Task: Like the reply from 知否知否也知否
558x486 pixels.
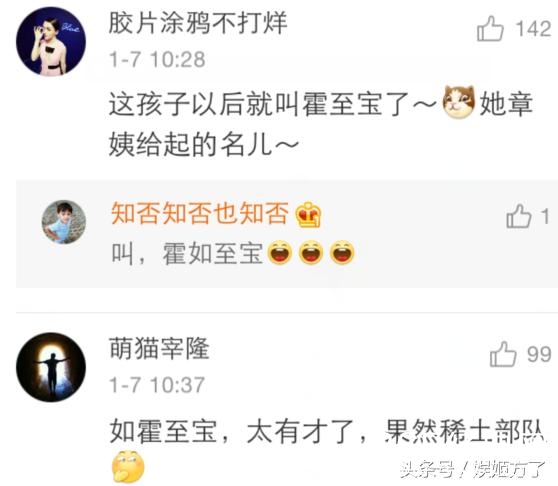Action: click(518, 216)
